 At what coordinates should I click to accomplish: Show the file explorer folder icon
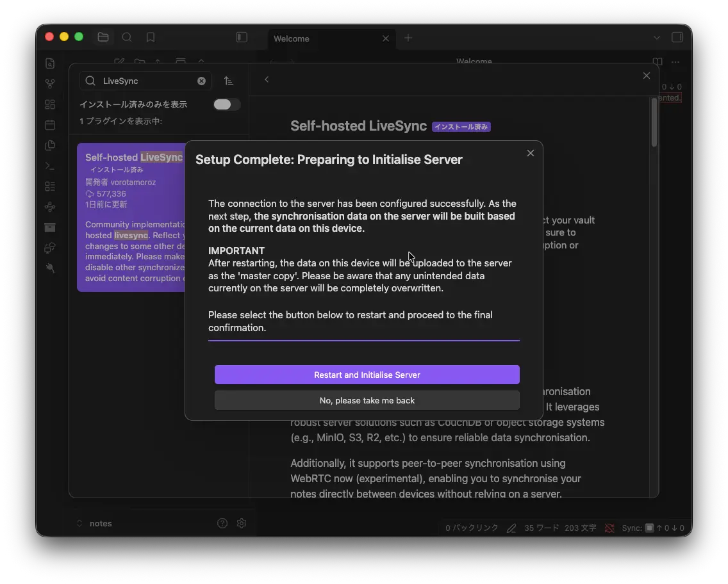coord(103,37)
